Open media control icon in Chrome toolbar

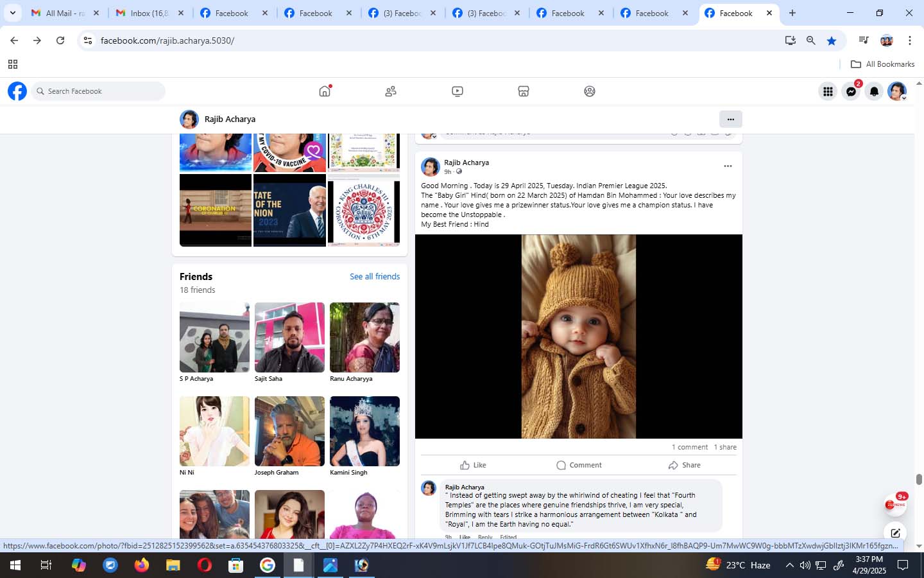864,40
